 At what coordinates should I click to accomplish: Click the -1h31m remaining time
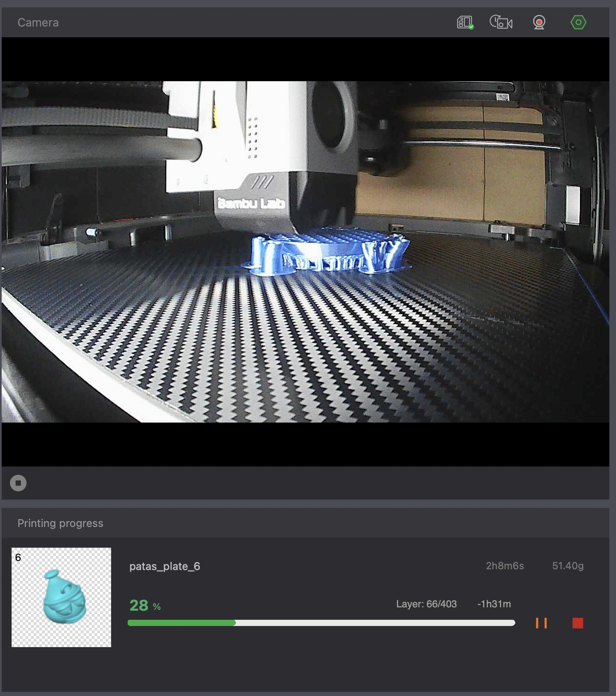(494, 604)
